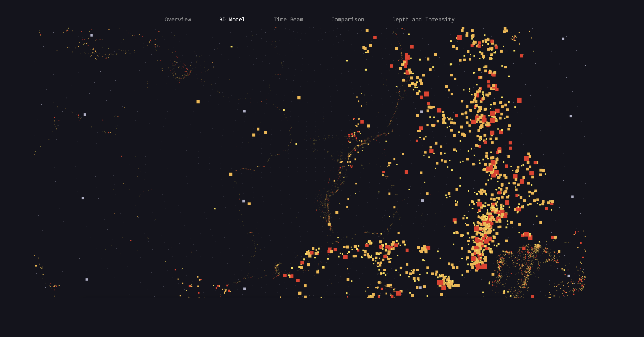This screenshot has width=644, height=337.
Task: Click isolated red square below Comparison tab
Action: coord(375,37)
